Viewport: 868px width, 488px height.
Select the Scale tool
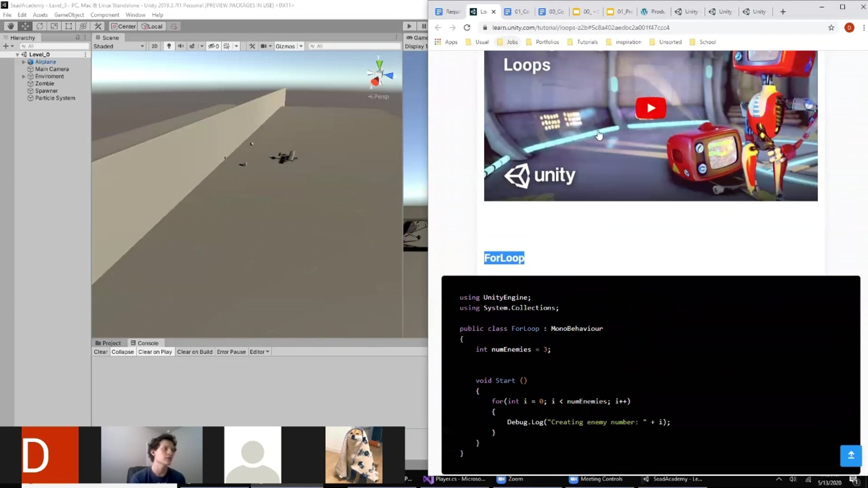(x=54, y=26)
